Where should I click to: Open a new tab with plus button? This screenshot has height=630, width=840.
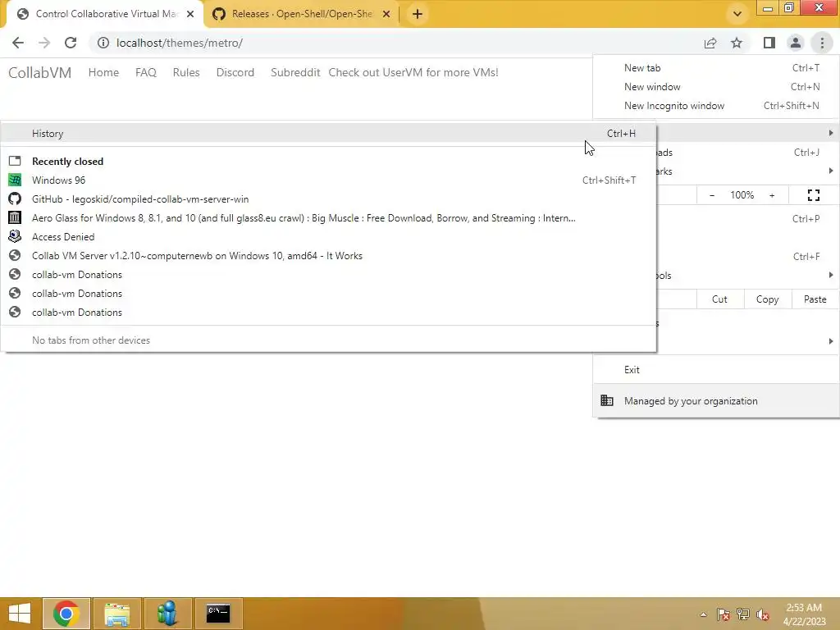coord(418,14)
